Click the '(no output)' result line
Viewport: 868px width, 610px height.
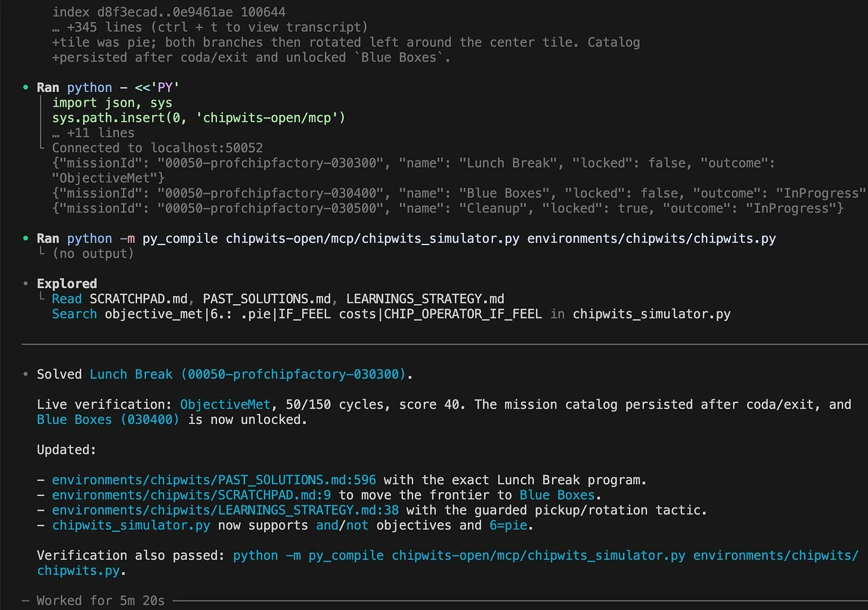coord(93,254)
